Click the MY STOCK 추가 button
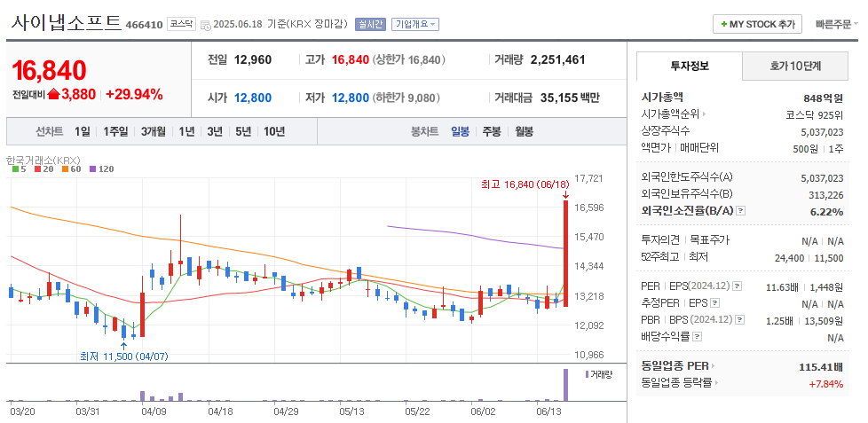 [x=757, y=24]
